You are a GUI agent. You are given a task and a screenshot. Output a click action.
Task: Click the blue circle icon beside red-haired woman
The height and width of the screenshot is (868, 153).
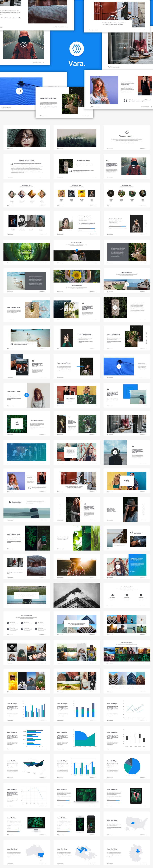(x=27, y=395)
